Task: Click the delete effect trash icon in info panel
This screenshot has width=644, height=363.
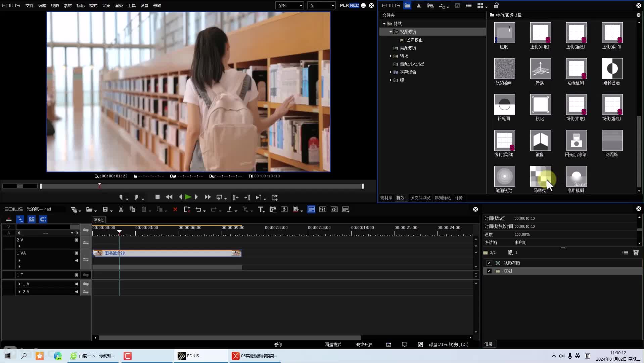Action: coord(636,252)
